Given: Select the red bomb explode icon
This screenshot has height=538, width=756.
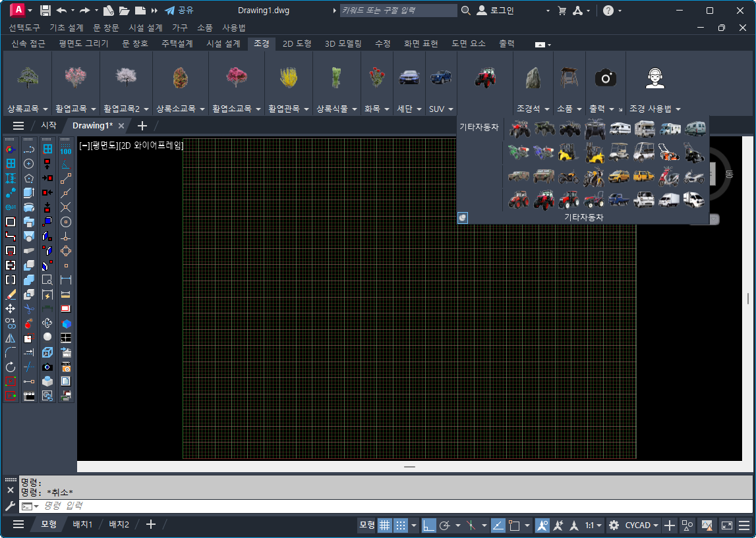Looking at the screenshot, I should [x=29, y=323].
